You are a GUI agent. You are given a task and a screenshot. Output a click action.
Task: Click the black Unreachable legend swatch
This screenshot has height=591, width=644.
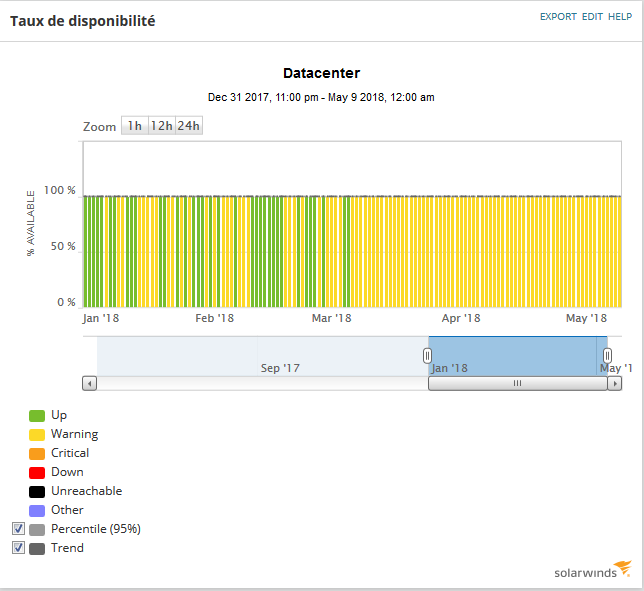37,492
